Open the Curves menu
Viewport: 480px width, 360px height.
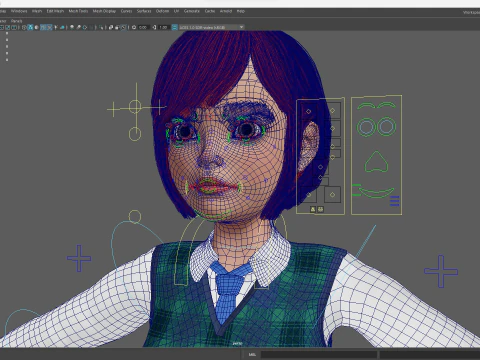tap(126, 11)
